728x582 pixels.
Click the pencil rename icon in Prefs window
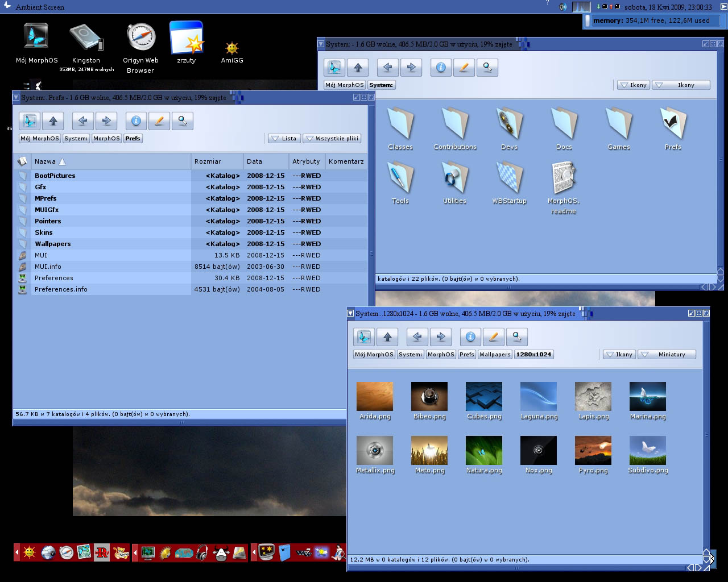tap(159, 120)
